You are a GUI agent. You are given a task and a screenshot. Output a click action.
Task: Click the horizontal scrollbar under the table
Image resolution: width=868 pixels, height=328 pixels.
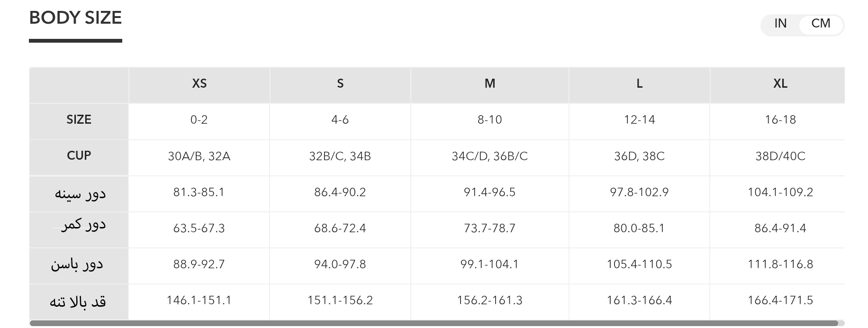pyautogui.click(x=434, y=323)
